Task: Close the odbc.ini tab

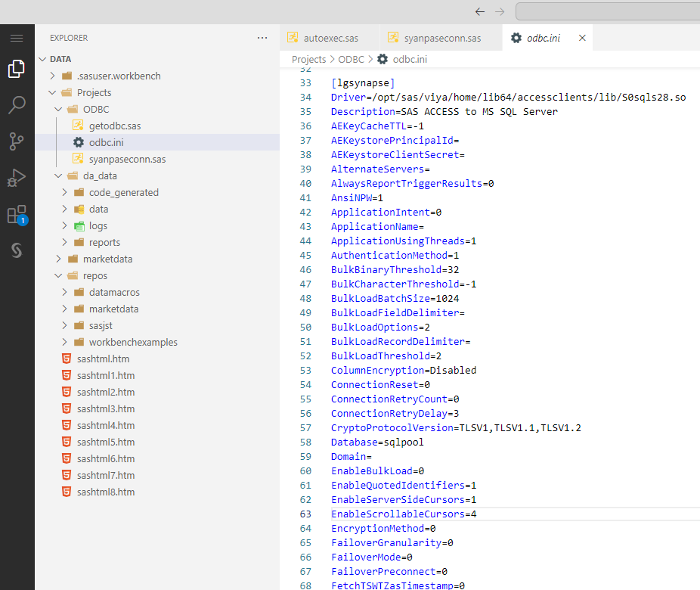Action: pos(582,37)
